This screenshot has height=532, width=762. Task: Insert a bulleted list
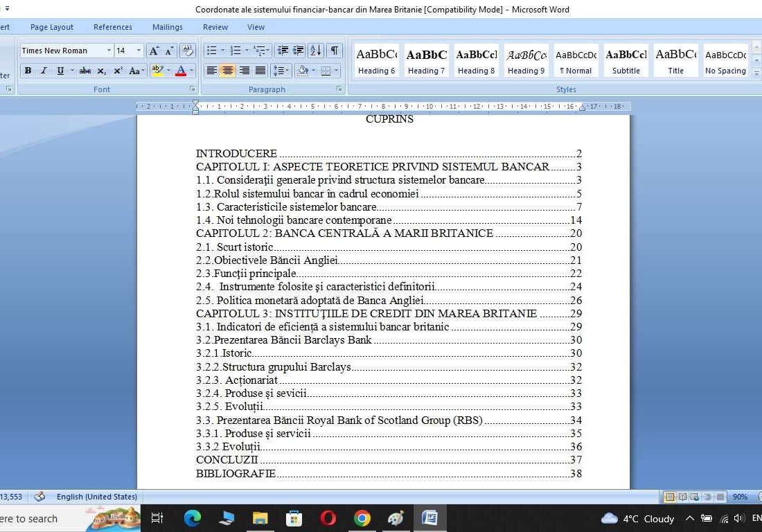[x=212, y=51]
